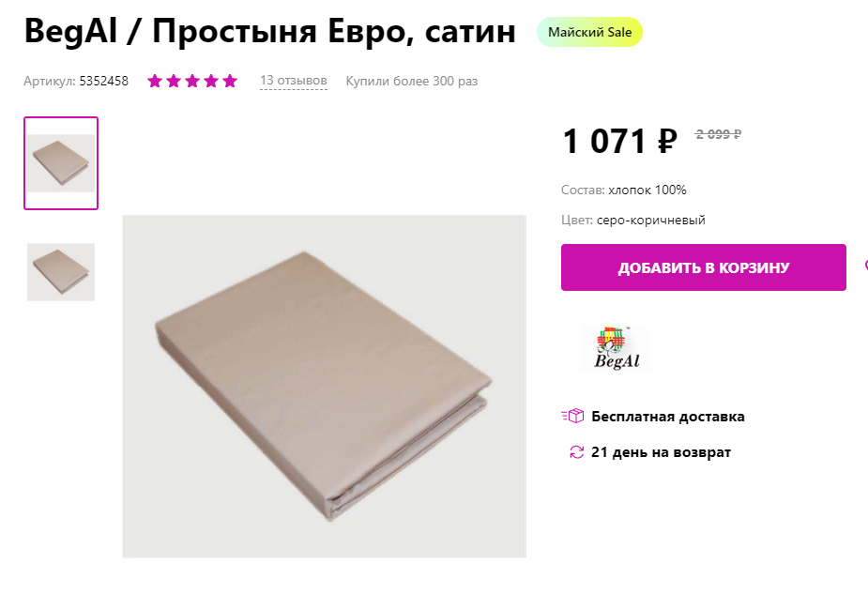Click the second rating star

tap(173, 81)
